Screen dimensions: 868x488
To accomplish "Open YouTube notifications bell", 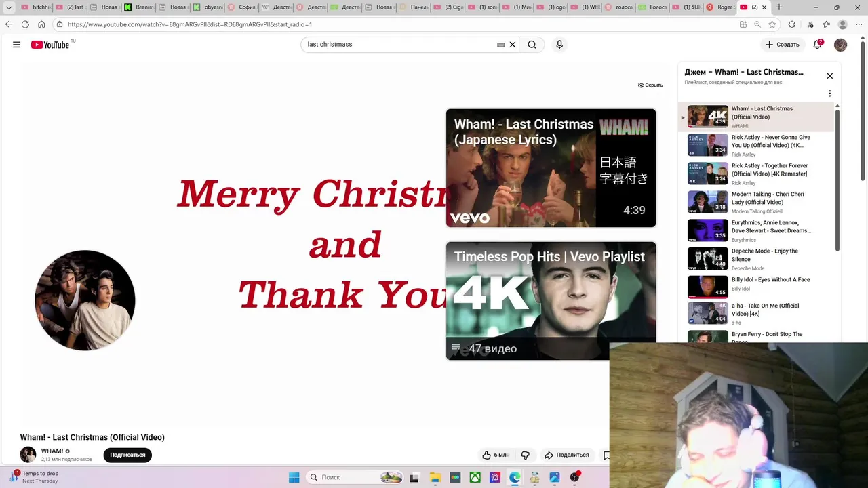I will (x=818, y=45).
